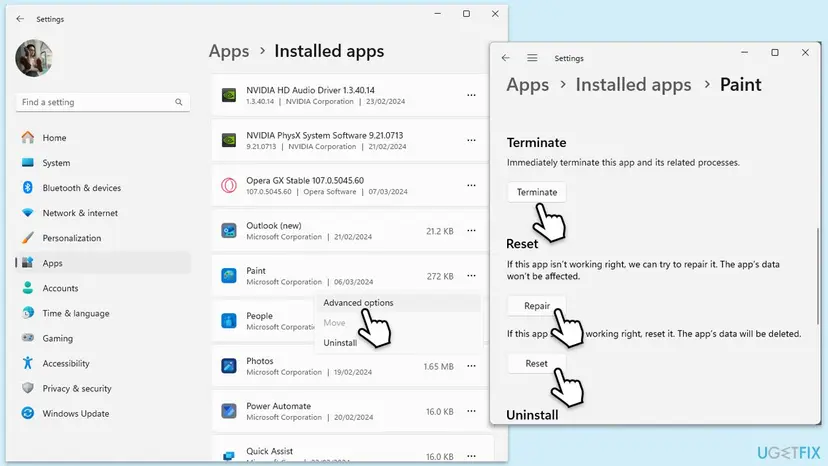Click the Apps breadcrumb in main window
The height and width of the screenshot is (466, 828).
(229, 51)
